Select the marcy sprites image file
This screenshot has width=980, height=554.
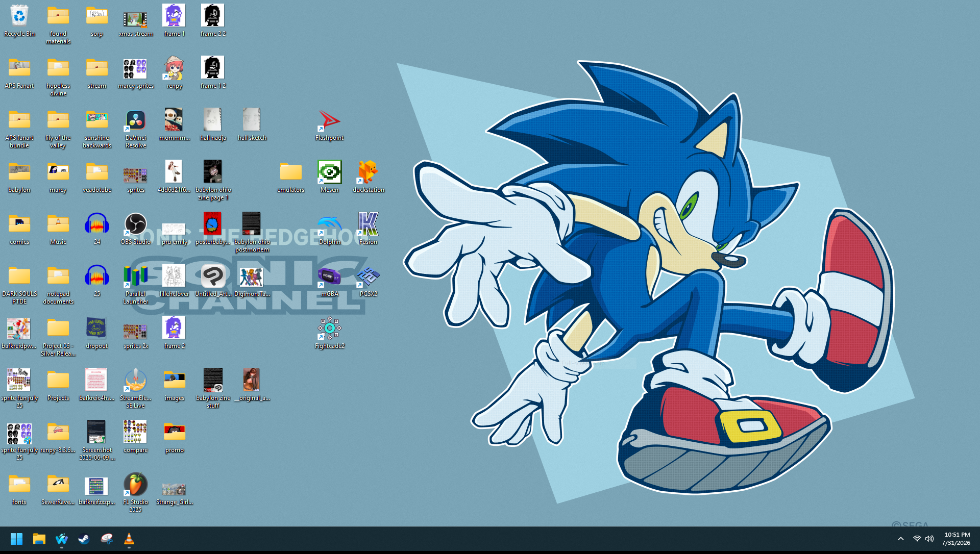click(x=136, y=72)
